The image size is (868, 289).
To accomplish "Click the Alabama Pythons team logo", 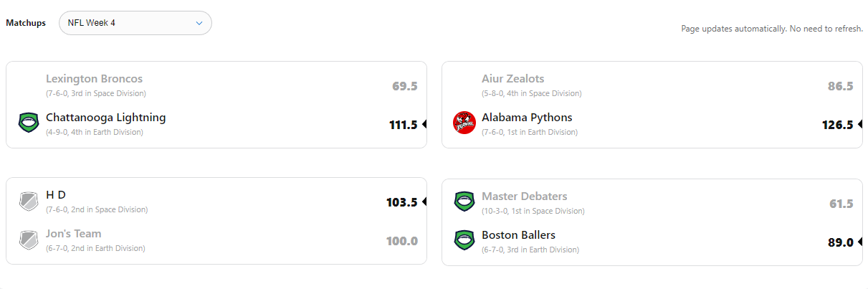I will tap(464, 123).
